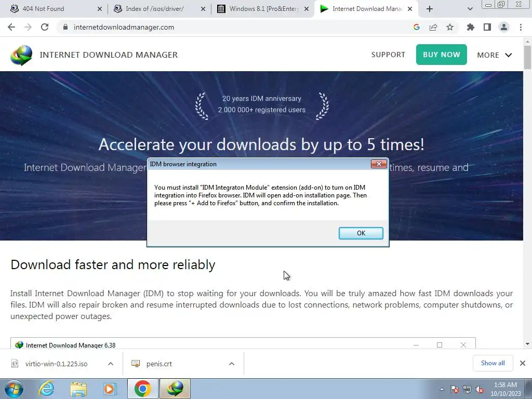Click OK in IDM browser integration dialog

tap(361, 233)
